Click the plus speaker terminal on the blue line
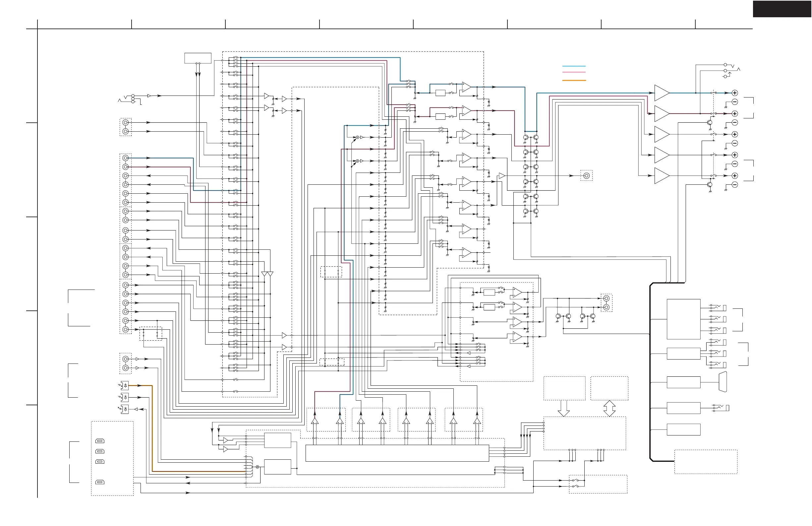Image resolution: width=812 pixels, height=526 pixels. point(735,93)
